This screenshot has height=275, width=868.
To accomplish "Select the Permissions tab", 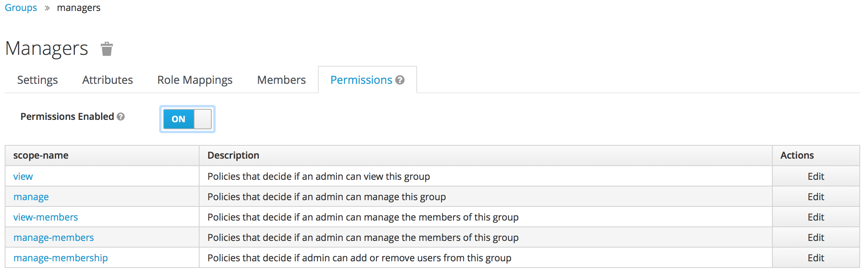I will point(361,80).
